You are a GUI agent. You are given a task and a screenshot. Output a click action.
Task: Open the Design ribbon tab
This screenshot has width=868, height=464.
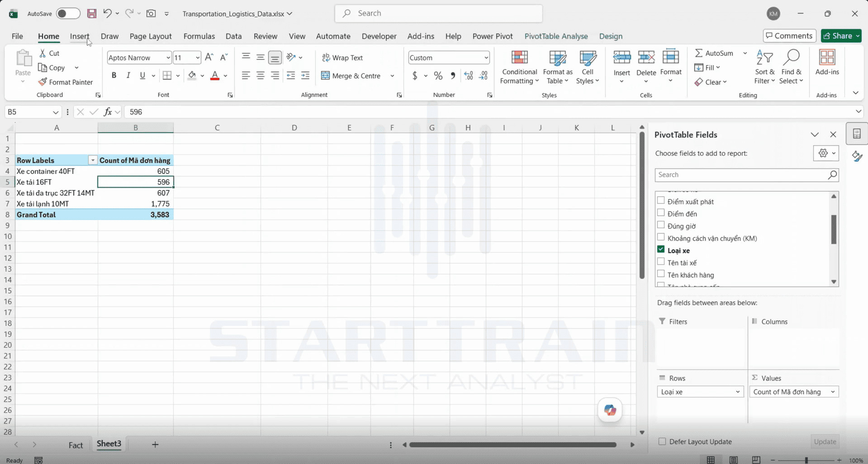(611, 36)
